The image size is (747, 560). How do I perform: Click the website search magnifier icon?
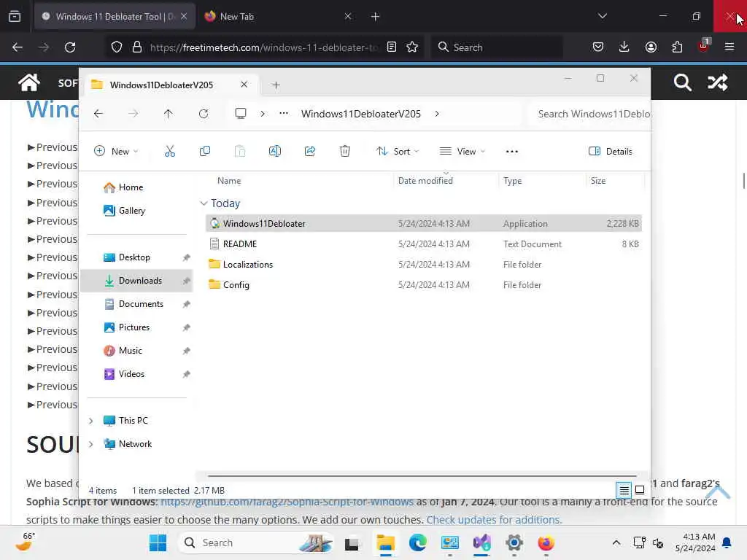point(682,82)
